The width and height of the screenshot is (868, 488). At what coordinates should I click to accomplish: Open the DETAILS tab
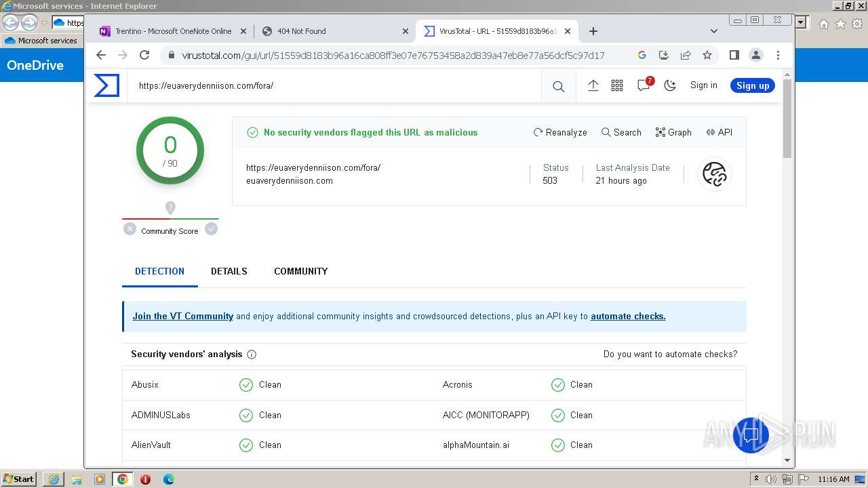229,271
